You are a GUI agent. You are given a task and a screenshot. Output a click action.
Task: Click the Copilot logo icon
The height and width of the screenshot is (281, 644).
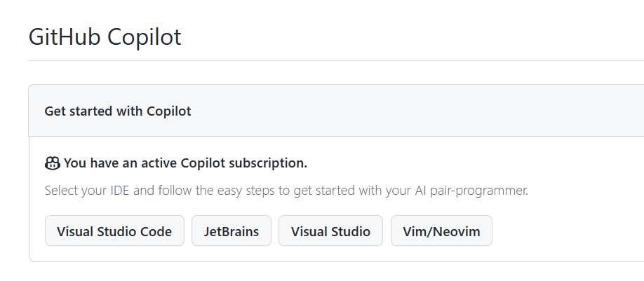pyautogui.click(x=53, y=164)
